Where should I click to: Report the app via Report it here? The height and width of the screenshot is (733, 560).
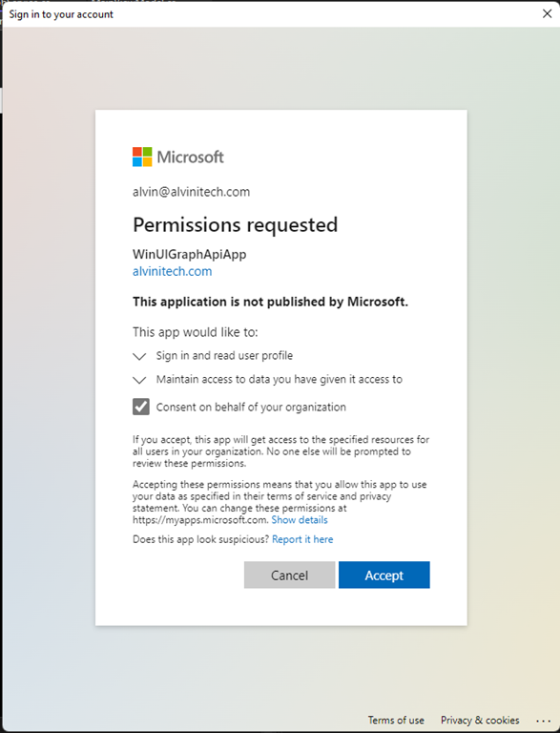tap(302, 539)
